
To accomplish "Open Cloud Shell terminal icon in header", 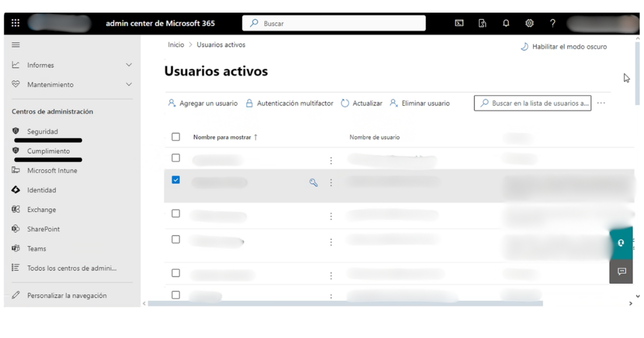I will tap(459, 23).
